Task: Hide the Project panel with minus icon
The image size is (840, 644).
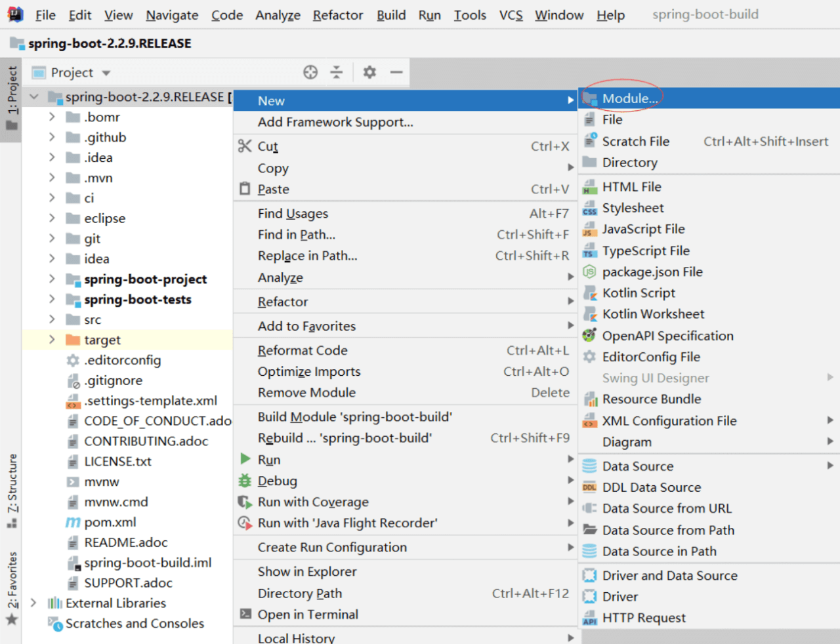Action: (396, 72)
